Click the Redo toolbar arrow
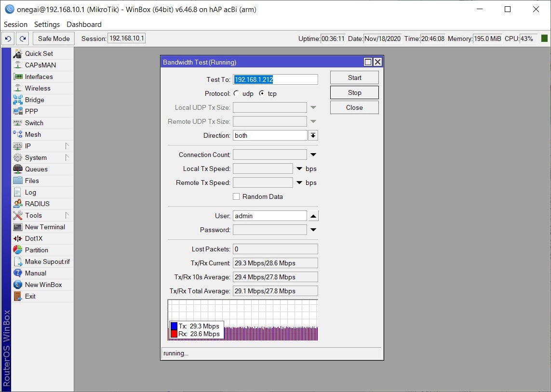 [x=23, y=39]
